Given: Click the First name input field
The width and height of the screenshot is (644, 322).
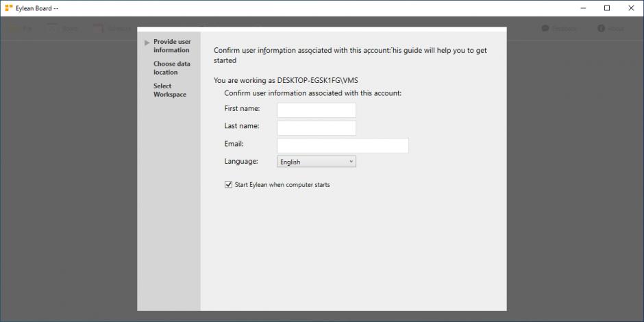Looking at the screenshot, I should [x=317, y=110].
